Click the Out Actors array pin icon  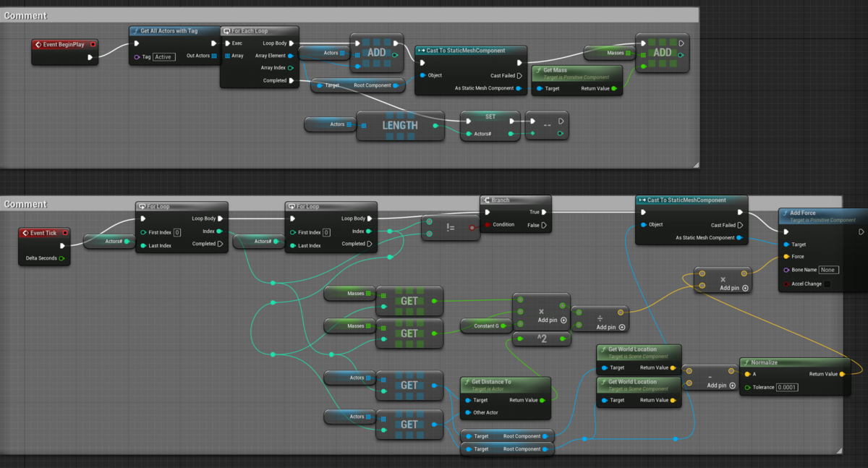(x=214, y=56)
